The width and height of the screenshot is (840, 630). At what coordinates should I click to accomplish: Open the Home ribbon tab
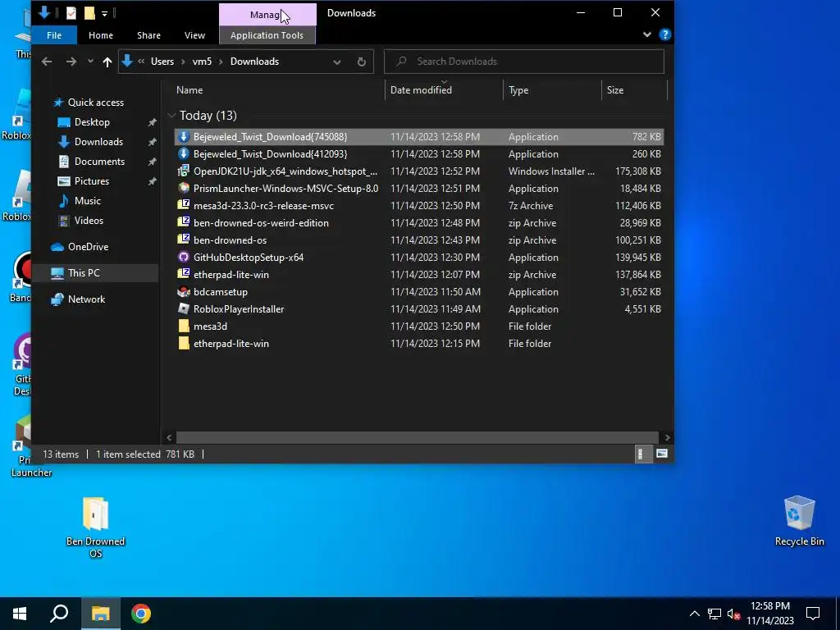pyautogui.click(x=101, y=35)
